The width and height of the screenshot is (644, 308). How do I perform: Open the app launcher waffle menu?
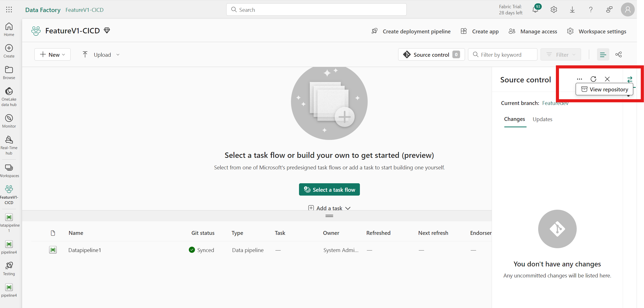9,10
